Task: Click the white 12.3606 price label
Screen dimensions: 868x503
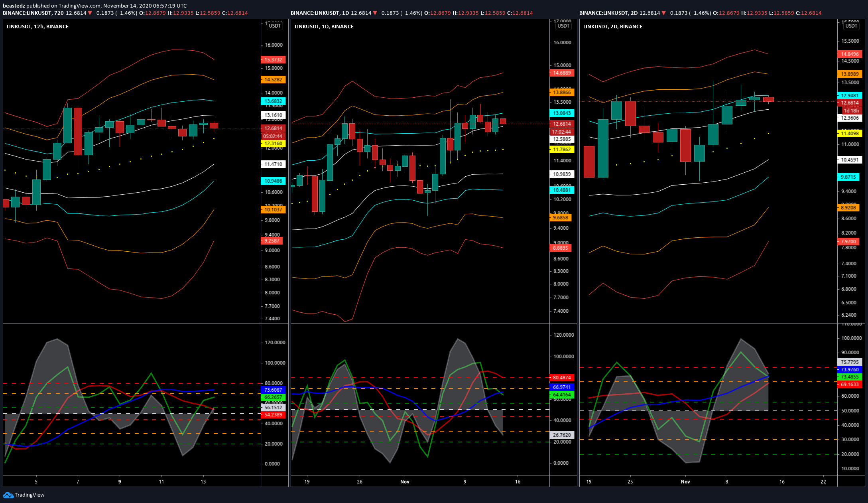Action: 850,118
